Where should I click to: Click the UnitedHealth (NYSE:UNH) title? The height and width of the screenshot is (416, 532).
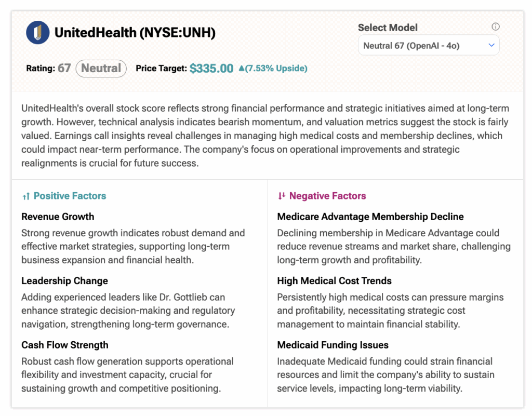(x=135, y=33)
